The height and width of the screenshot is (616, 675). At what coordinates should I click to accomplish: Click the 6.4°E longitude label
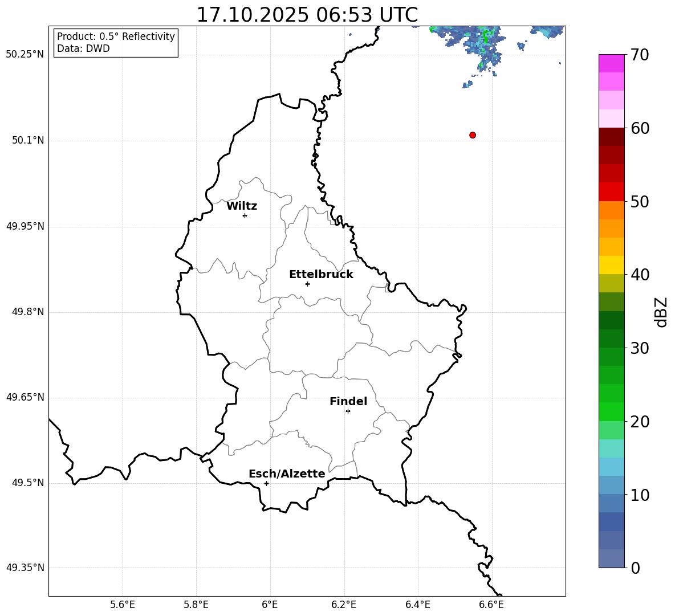[x=417, y=605]
